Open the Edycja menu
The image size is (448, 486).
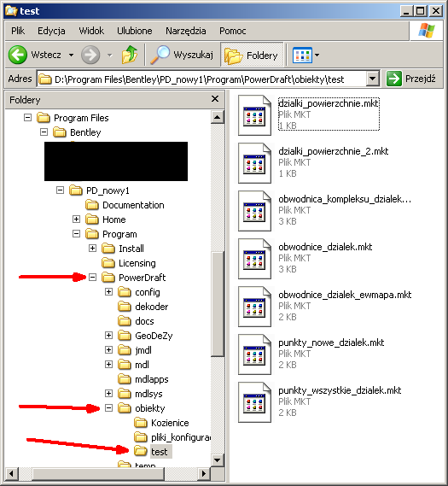pos(51,31)
